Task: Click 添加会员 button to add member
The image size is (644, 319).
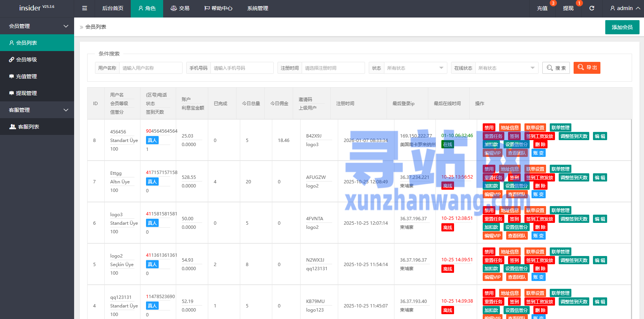Action: (622, 27)
